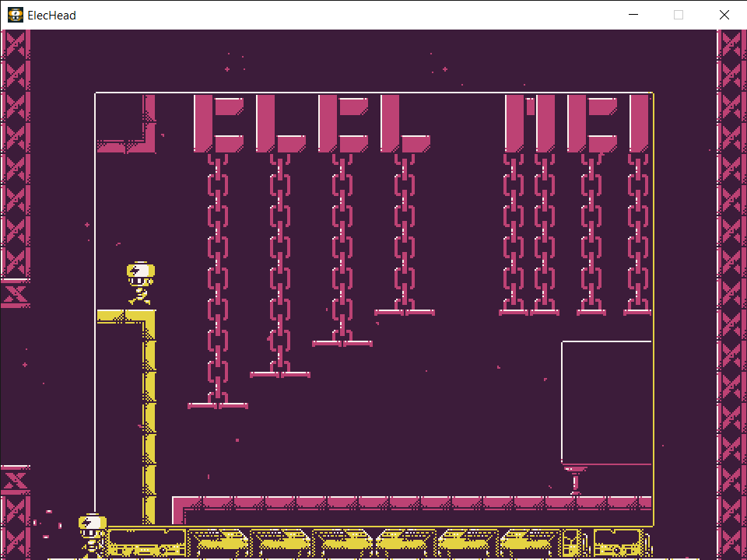747x560 pixels.
Task: Click the small pedestal under the white-outlined box
Action: (576, 481)
